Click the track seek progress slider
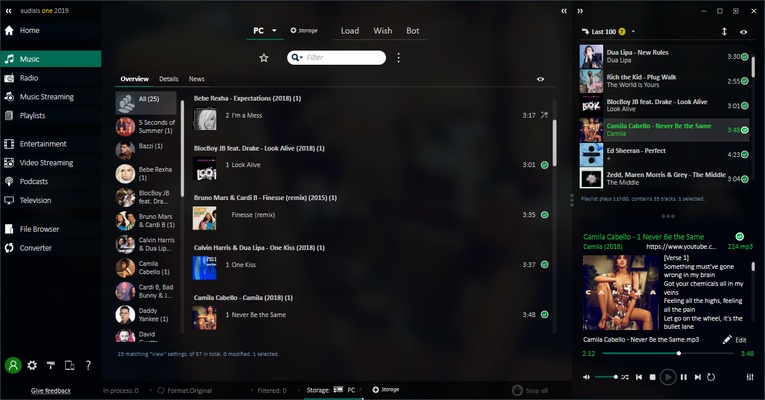This screenshot has width=765, height=400. tap(668, 353)
